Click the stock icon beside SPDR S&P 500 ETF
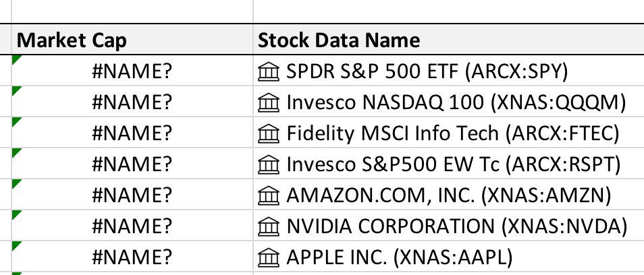 coord(269,71)
